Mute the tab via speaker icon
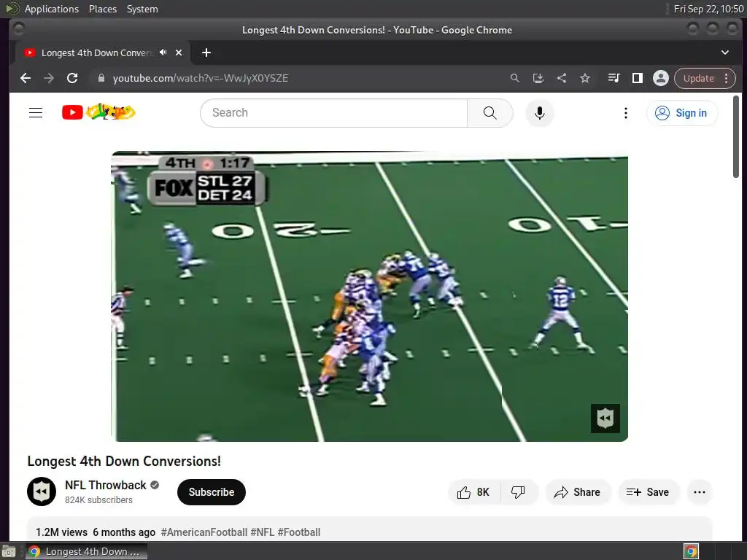Screen dimensions: 747x560 [x=163, y=52]
